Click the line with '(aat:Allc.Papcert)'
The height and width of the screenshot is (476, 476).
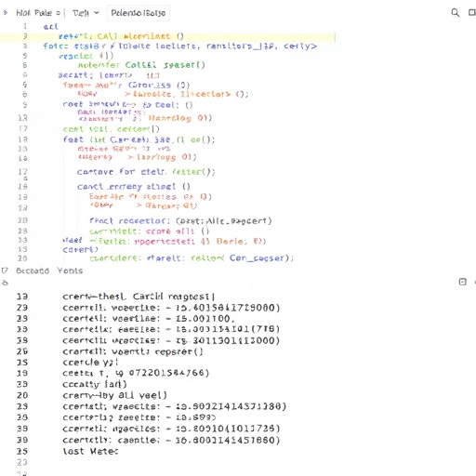180,220
